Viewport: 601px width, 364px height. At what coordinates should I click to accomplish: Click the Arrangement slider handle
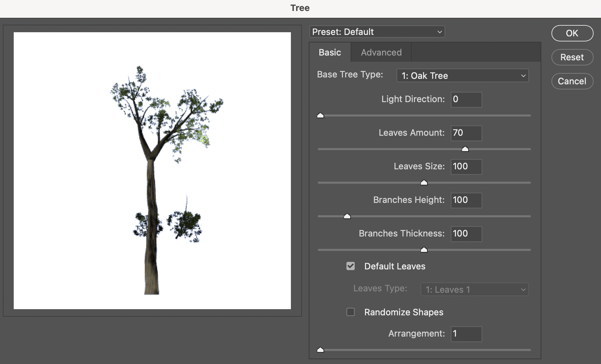tap(321, 350)
